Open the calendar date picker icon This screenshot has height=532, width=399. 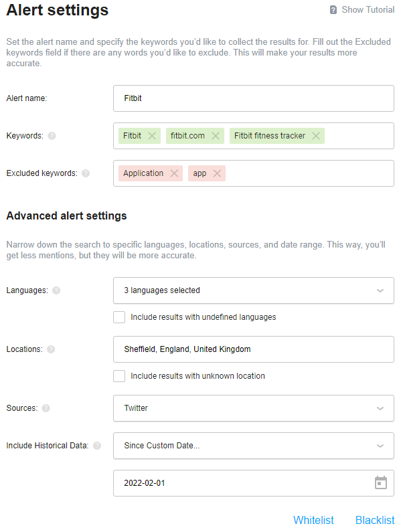tap(381, 482)
